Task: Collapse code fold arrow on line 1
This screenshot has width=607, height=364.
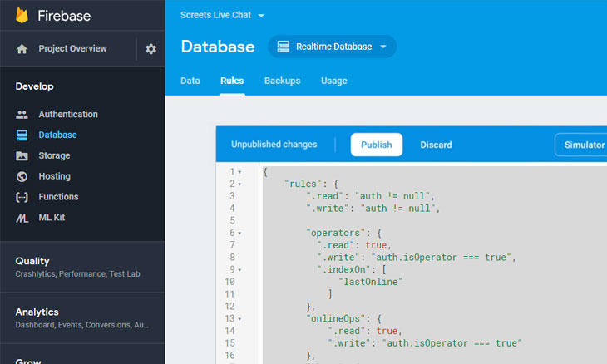Action: click(239, 172)
